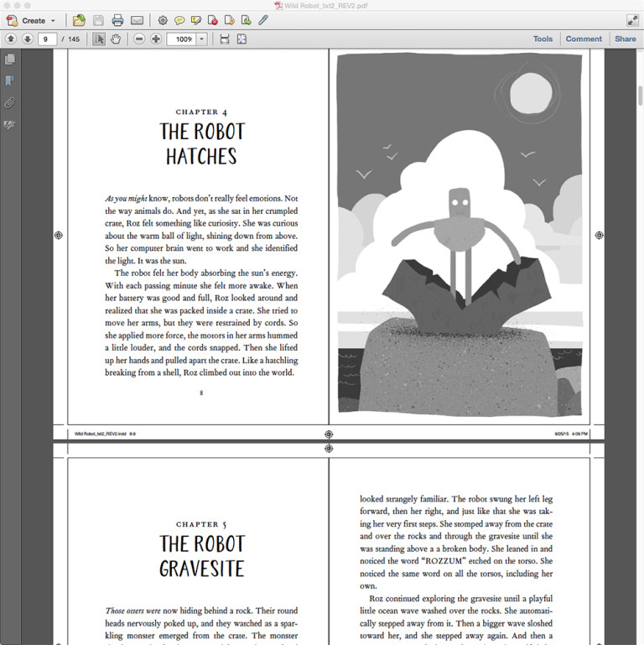Select the highlight text tool
This screenshot has width=644, height=645.
click(195, 20)
